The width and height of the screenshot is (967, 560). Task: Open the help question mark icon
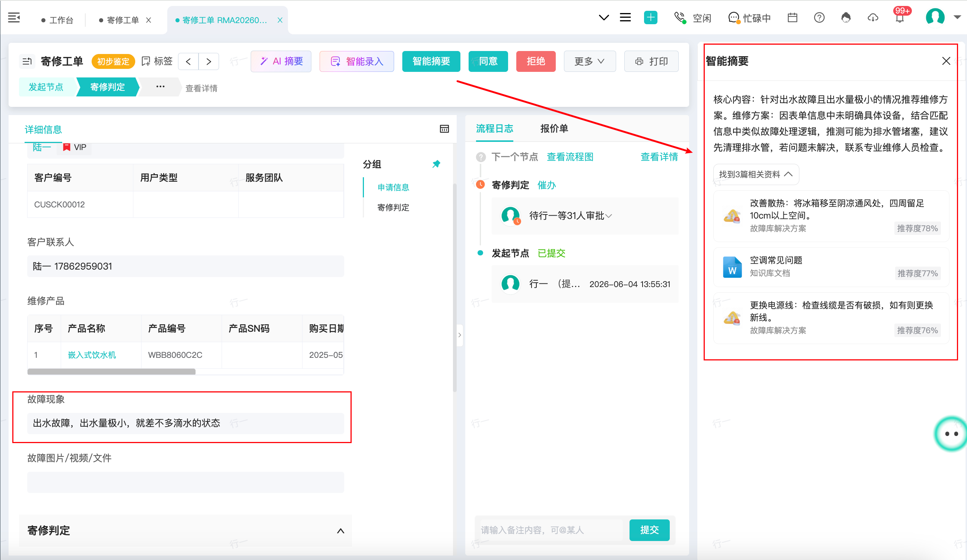pos(819,17)
